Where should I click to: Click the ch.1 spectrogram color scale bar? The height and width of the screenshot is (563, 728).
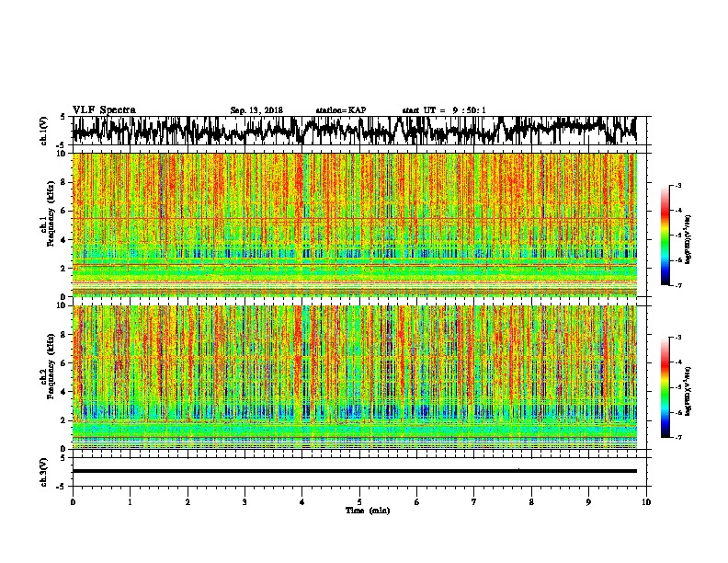pos(665,236)
